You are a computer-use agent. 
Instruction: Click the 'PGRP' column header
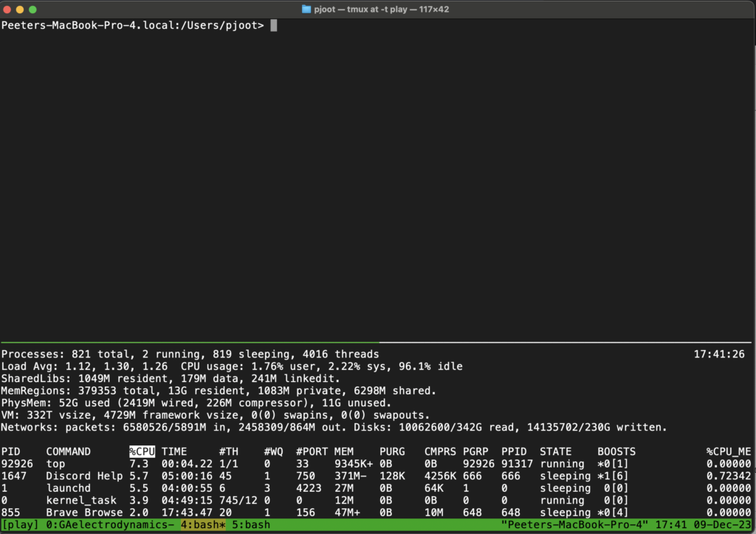coord(475,451)
